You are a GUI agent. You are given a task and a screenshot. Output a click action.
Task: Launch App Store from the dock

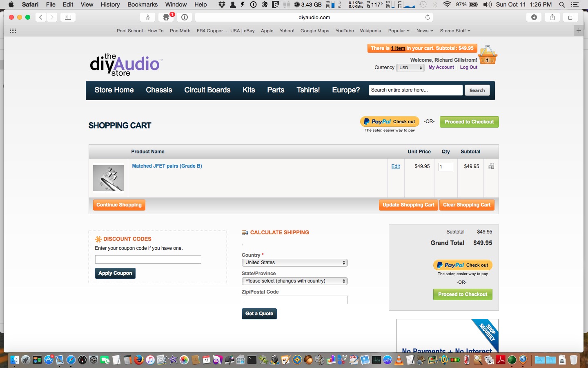[x=49, y=360]
